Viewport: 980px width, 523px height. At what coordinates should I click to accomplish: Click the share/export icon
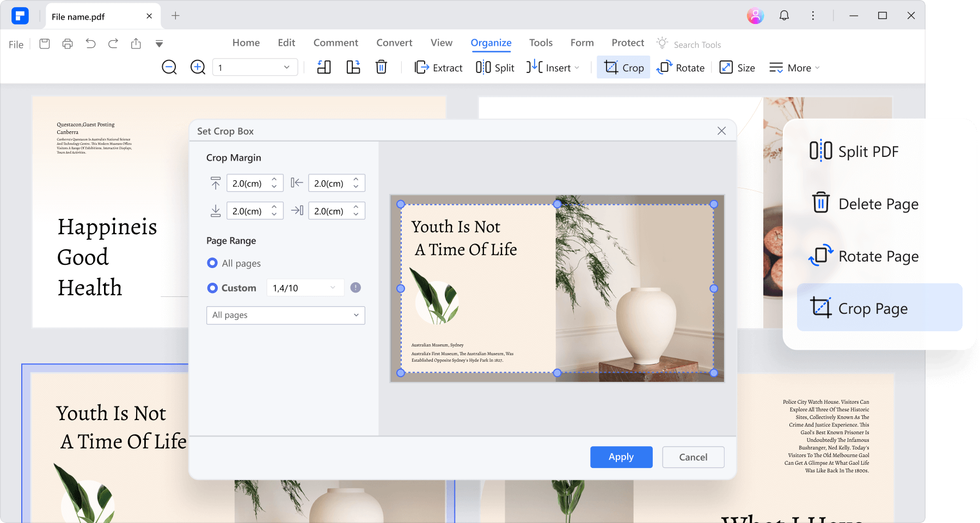click(136, 44)
